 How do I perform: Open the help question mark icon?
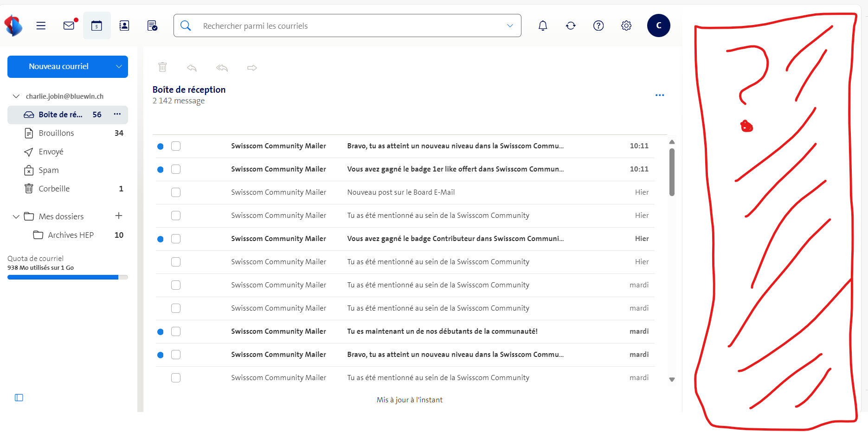598,25
